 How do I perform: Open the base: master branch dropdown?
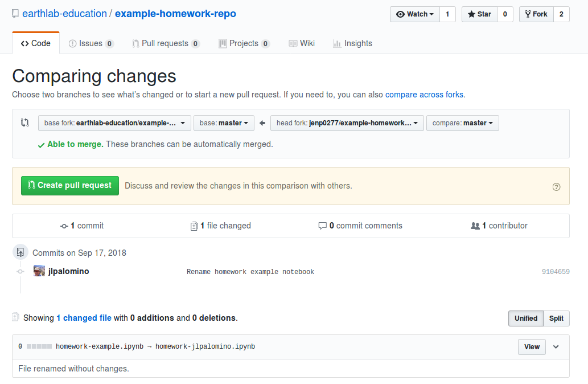224,123
